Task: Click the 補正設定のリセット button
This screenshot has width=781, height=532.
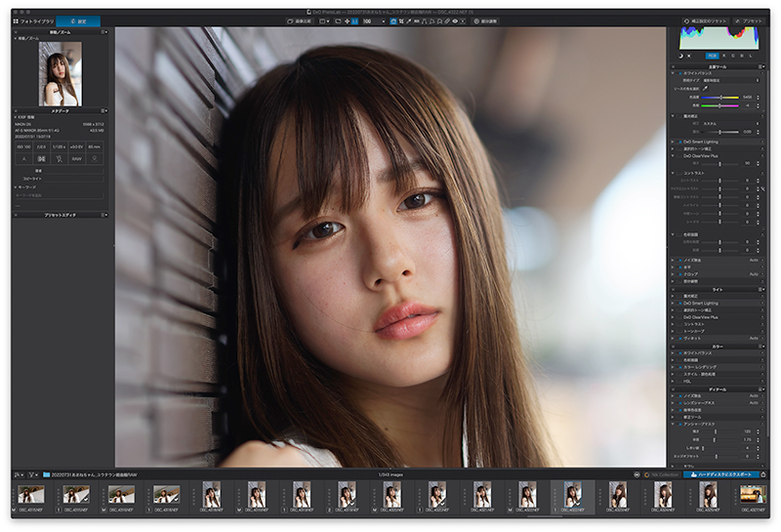Action: 705,20
